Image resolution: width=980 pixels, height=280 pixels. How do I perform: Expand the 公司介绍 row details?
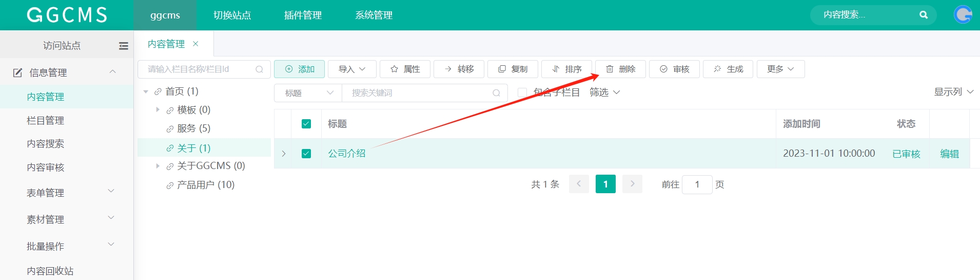click(283, 154)
